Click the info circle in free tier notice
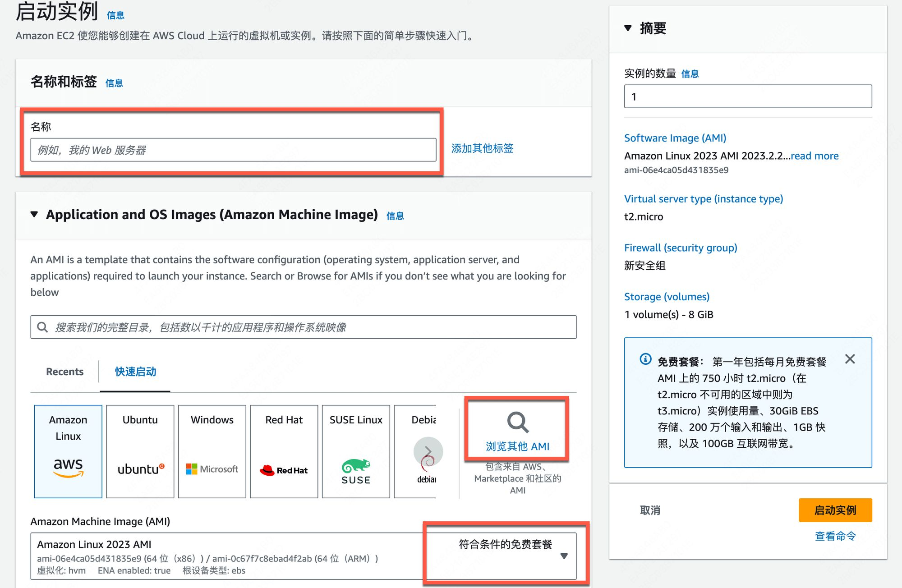The width and height of the screenshot is (902, 588). [x=645, y=359]
